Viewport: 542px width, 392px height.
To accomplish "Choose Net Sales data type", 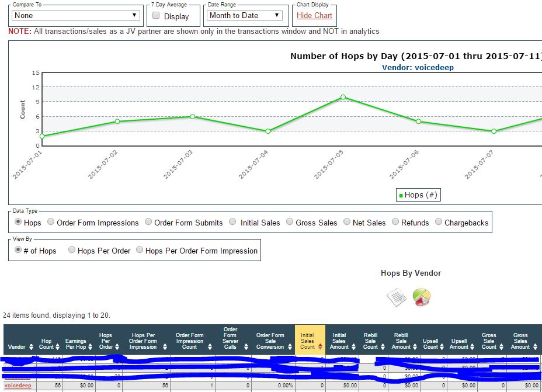I will tap(347, 222).
